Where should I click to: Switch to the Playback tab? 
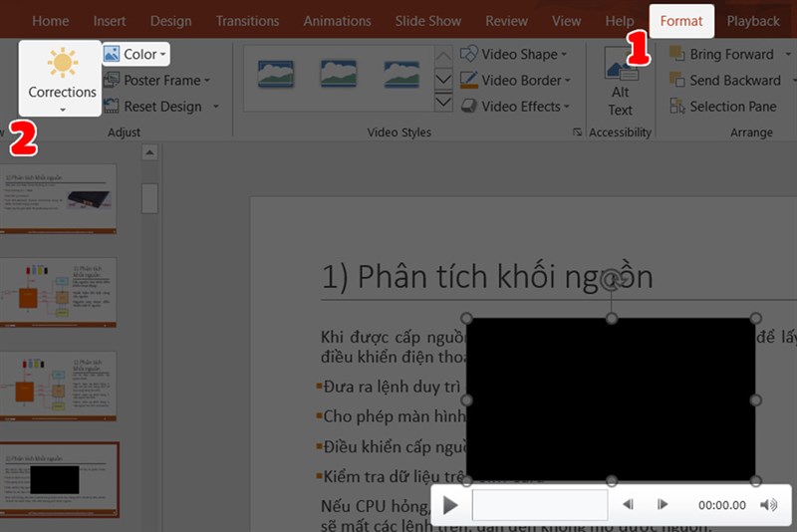[x=753, y=21]
